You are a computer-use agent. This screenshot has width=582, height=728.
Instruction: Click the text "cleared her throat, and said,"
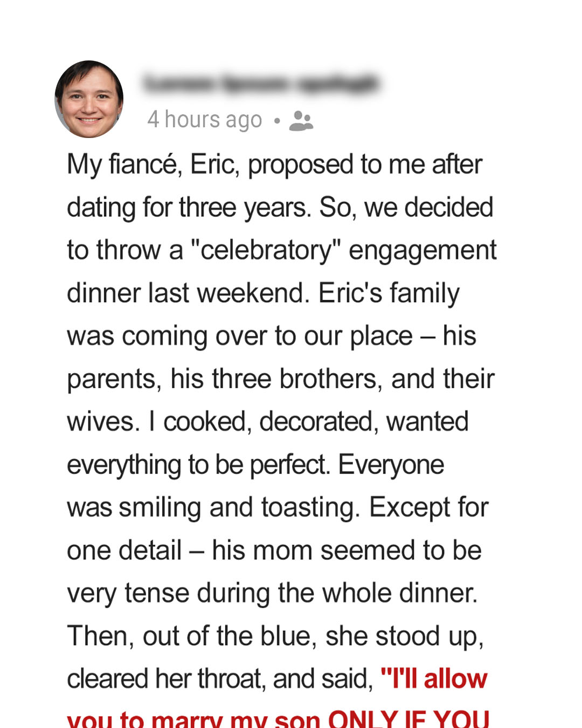point(220,679)
